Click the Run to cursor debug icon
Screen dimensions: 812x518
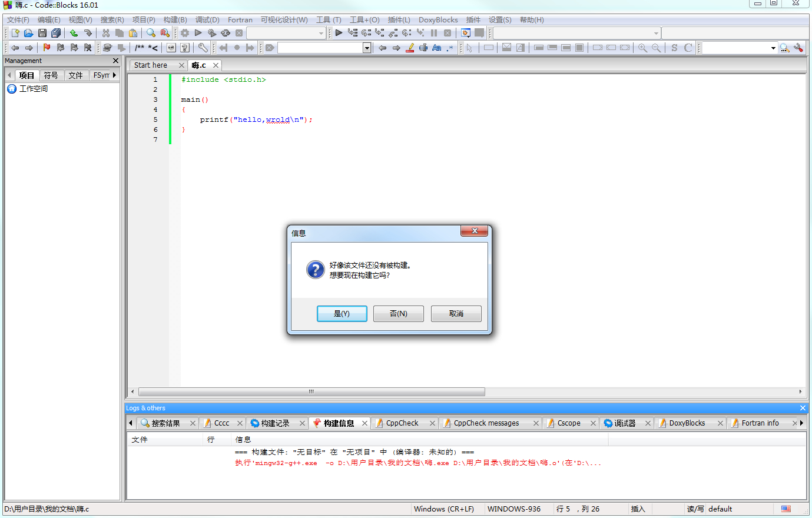click(x=353, y=33)
